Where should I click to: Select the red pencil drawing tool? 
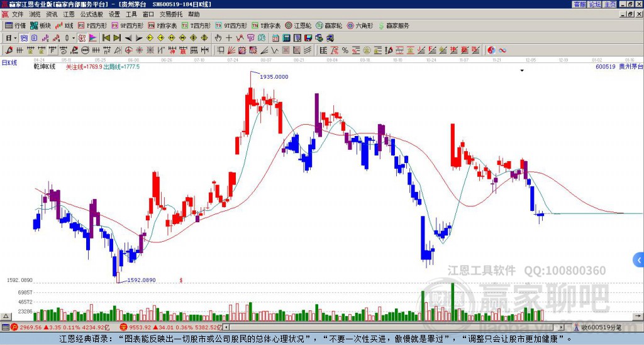(9, 50)
